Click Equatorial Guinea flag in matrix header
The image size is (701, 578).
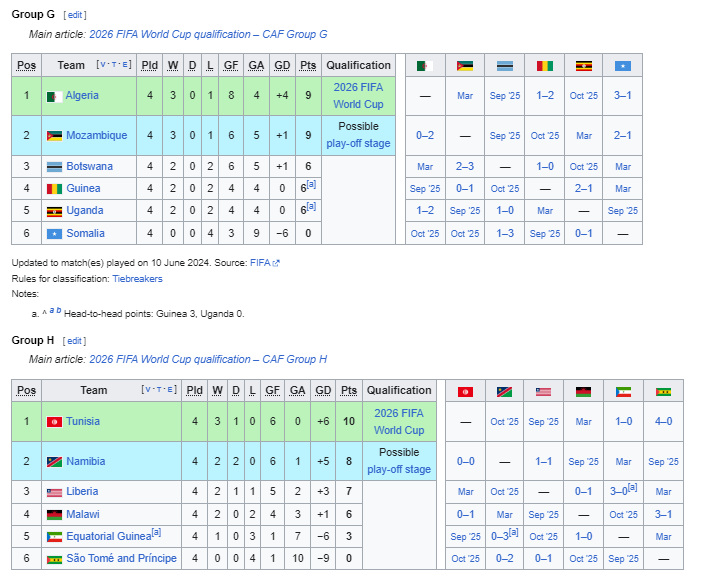pyautogui.click(x=623, y=392)
